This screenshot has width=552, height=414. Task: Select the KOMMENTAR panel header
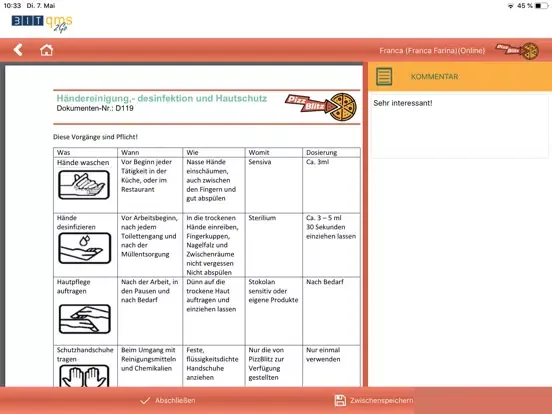[460, 77]
